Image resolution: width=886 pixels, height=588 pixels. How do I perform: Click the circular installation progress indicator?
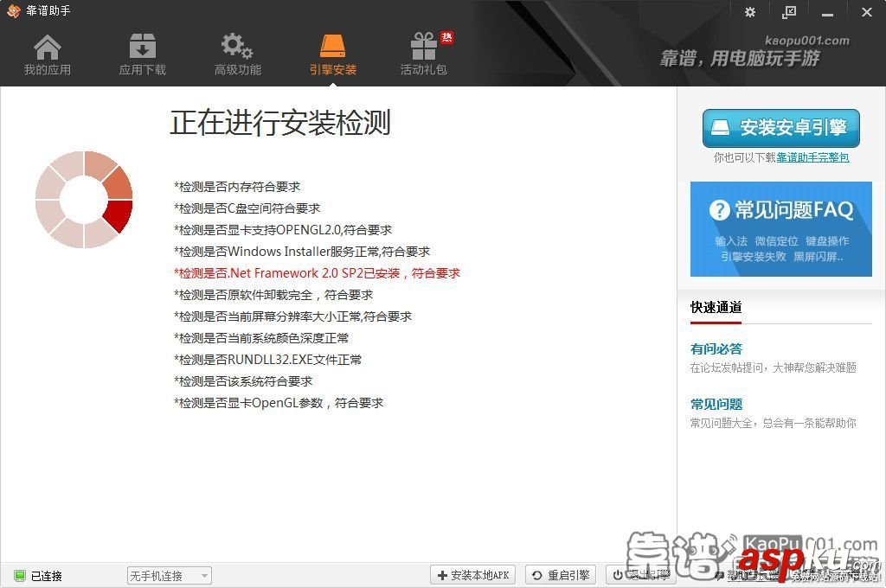click(83, 200)
